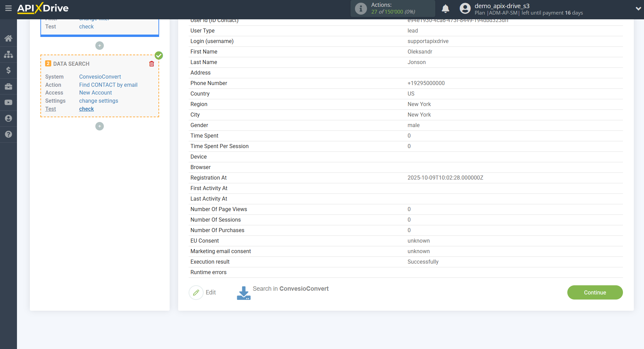The image size is (644, 349).
Task: Open the 'change settings' link
Action: tap(98, 101)
